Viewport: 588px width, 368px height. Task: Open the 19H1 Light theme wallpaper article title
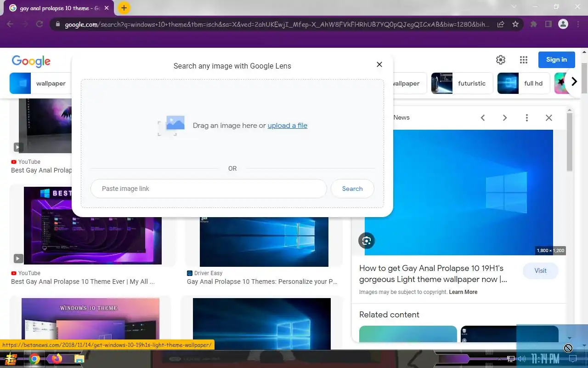pos(433,274)
